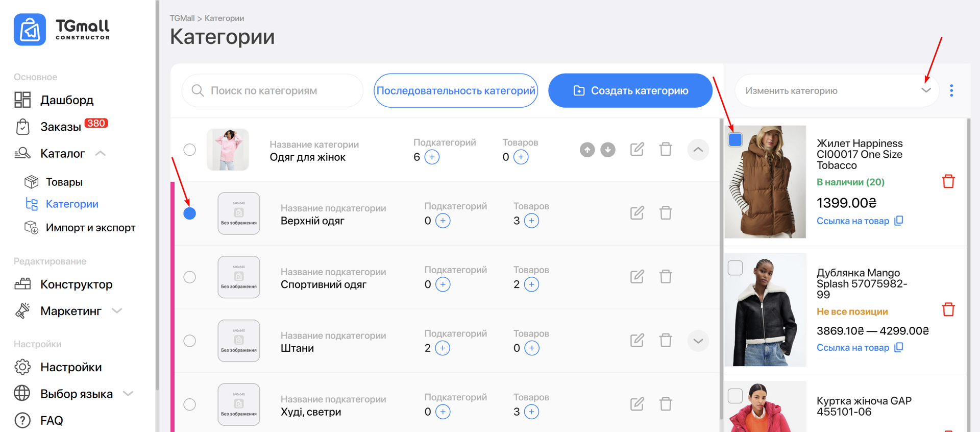Edit the Верхній одяг subcategory
The image size is (980, 432).
point(636,213)
